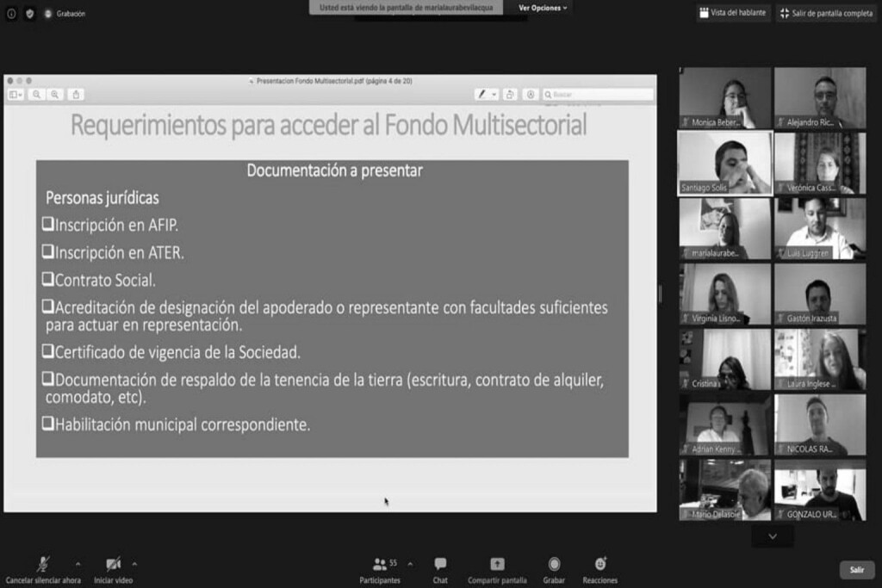Expand audio options arrow beside microphone

click(x=78, y=564)
